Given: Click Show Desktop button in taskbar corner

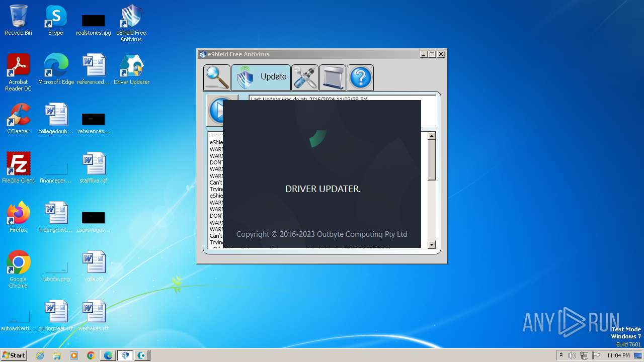Looking at the screenshot, I should tap(639, 355).
